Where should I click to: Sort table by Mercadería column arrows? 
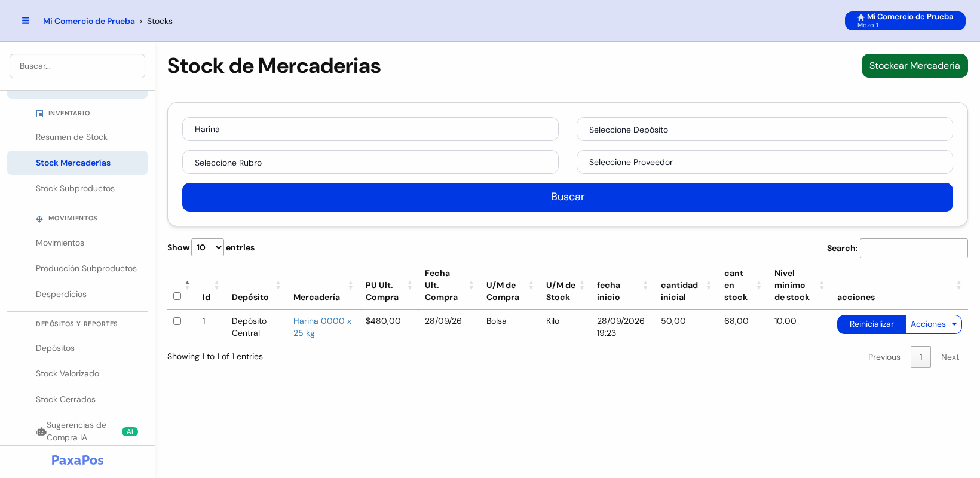point(351,285)
